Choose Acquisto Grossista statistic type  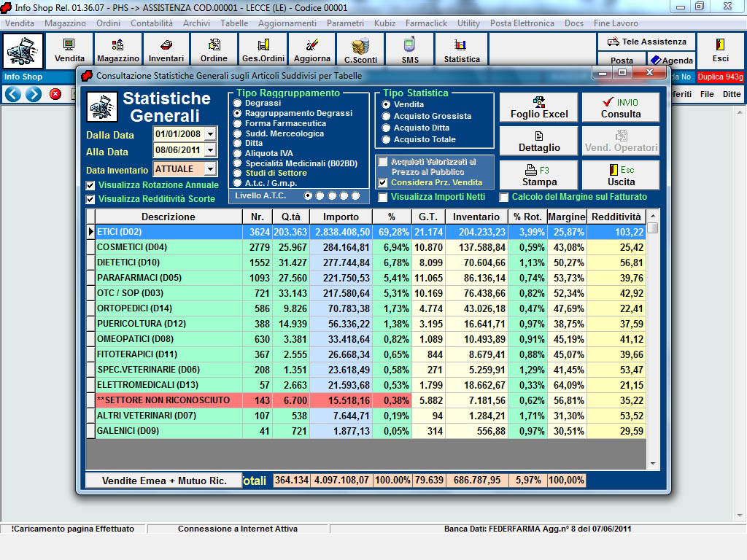point(386,116)
